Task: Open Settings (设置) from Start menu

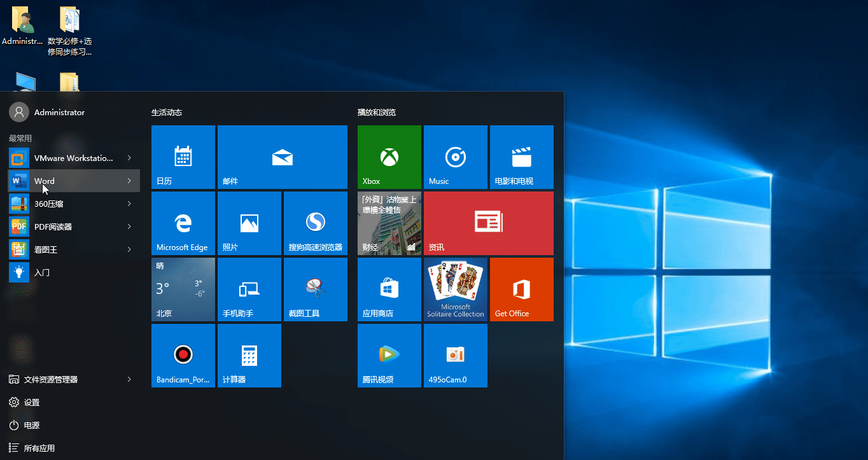Action: click(x=32, y=402)
